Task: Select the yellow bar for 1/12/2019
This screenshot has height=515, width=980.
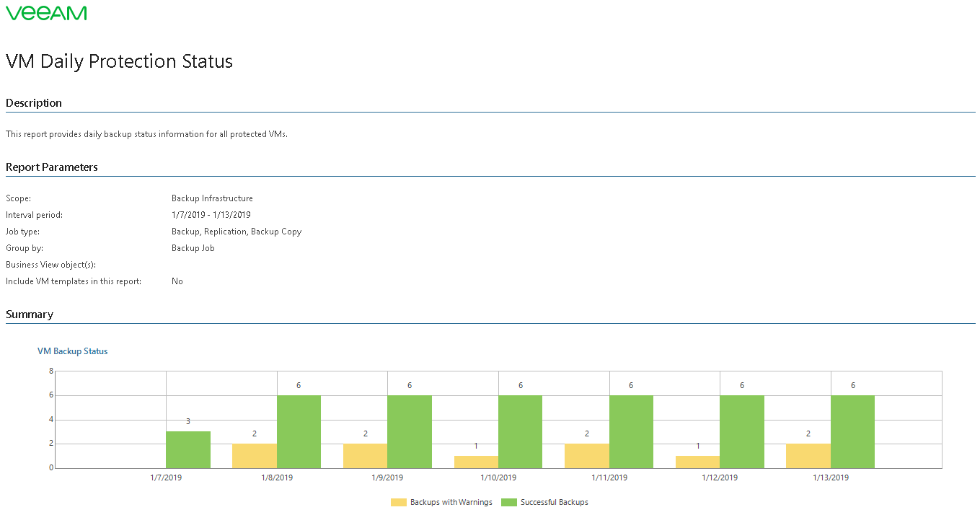Action: (x=697, y=462)
